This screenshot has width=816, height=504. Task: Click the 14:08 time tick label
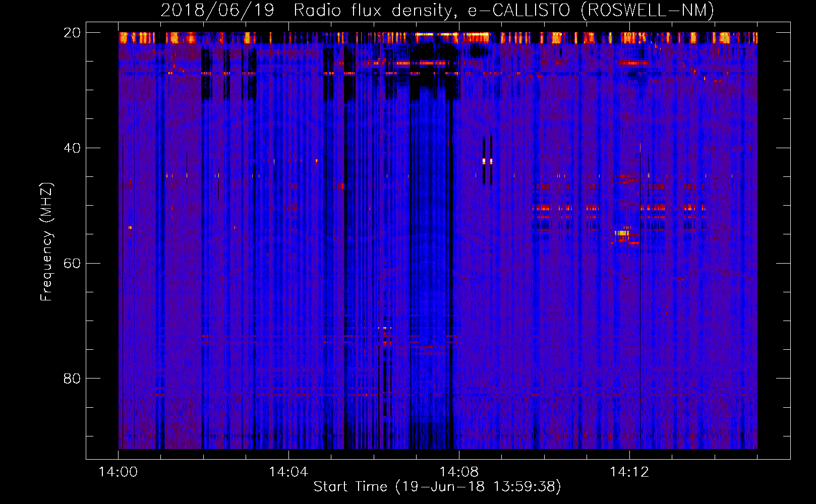pyautogui.click(x=459, y=472)
